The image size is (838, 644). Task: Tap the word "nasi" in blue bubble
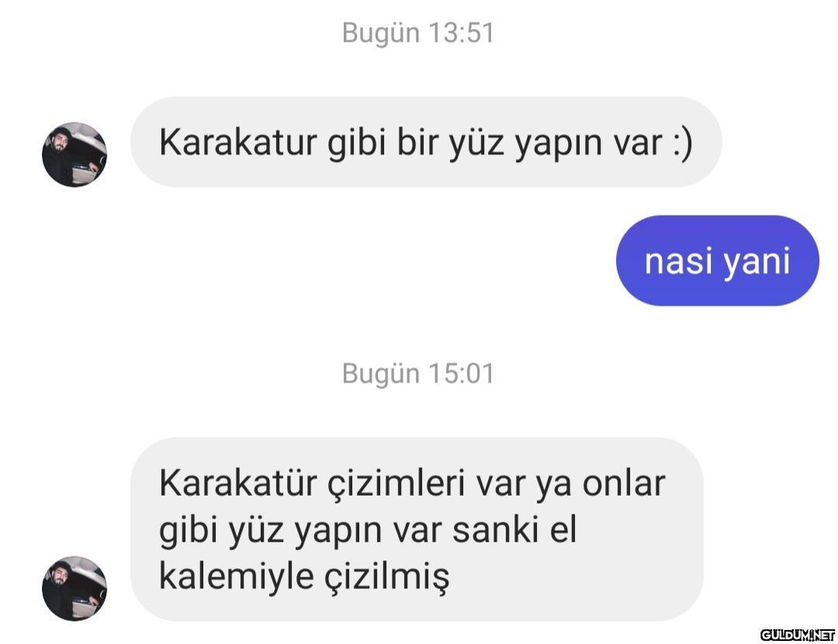point(678,261)
